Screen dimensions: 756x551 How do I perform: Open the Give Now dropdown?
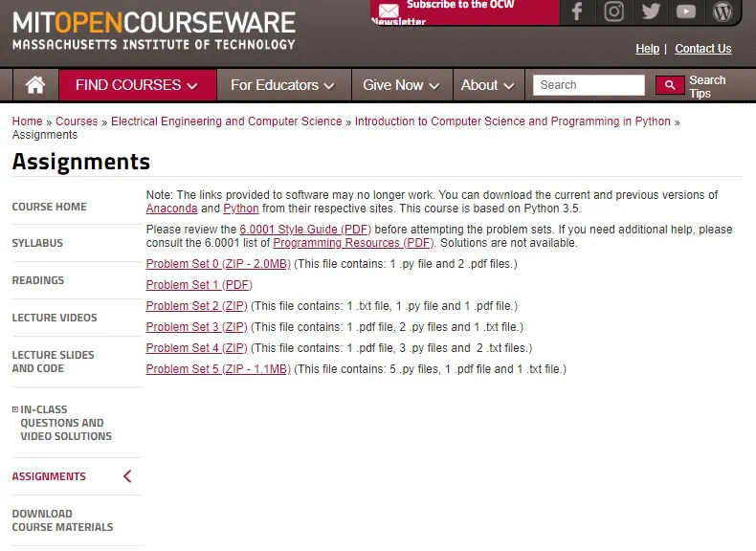pyautogui.click(x=401, y=85)
